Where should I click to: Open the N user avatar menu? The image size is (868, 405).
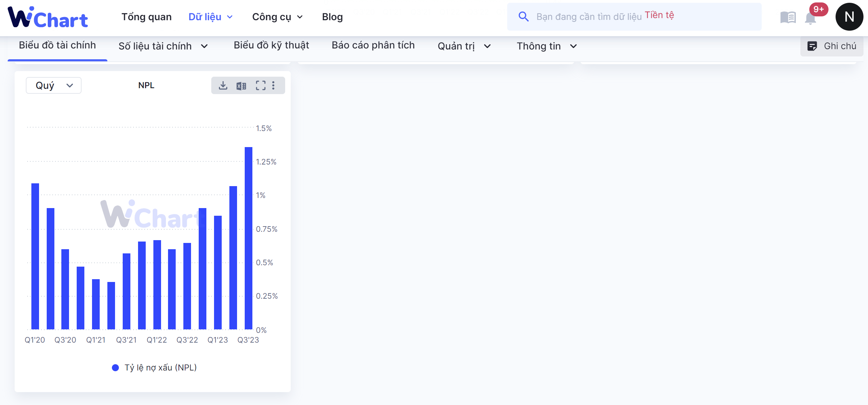pos(849,17)
